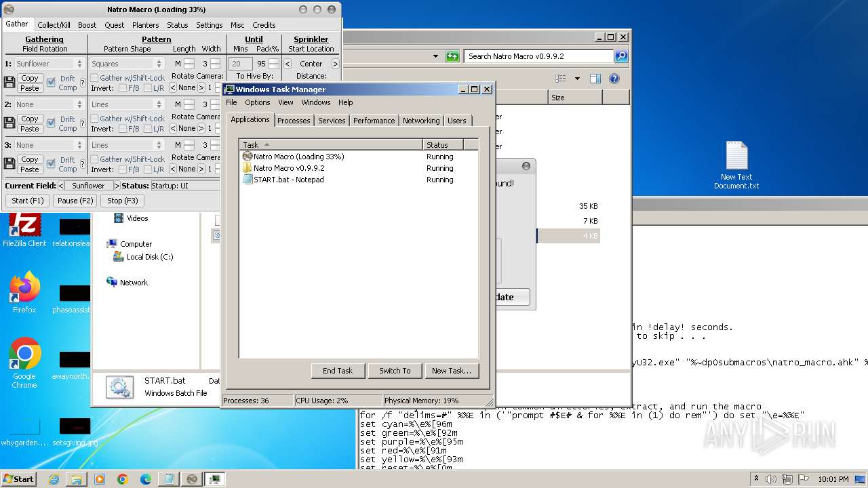Adjust row 1 pattern Width slider
This screenshot has height=488, width=868.
pos(215,64)
